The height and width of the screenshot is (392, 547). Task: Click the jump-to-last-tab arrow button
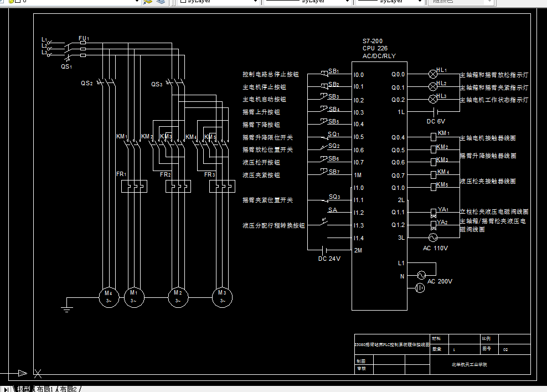pyautogui.click(x=6, y=389)
